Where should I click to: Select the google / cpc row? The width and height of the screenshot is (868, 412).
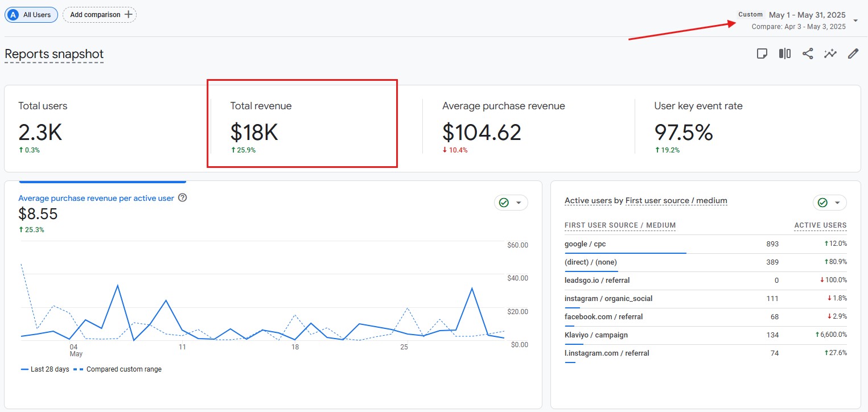(x=706, y=244)
